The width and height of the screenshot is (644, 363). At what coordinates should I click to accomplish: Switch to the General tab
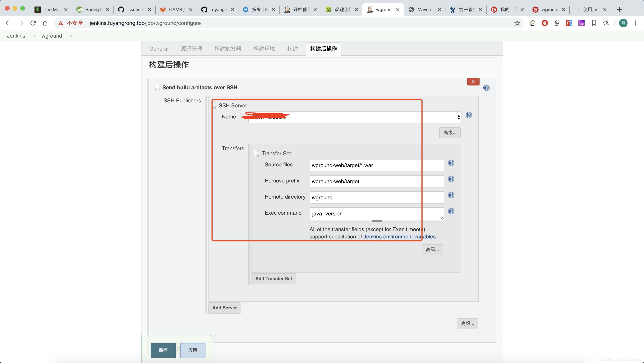click(x=159, y=49)
